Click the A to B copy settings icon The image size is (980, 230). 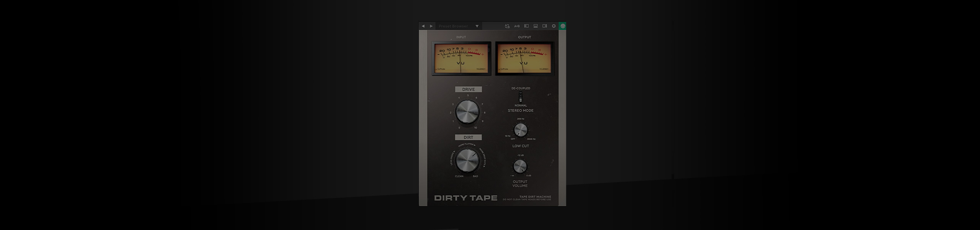[x=507, y=26]
